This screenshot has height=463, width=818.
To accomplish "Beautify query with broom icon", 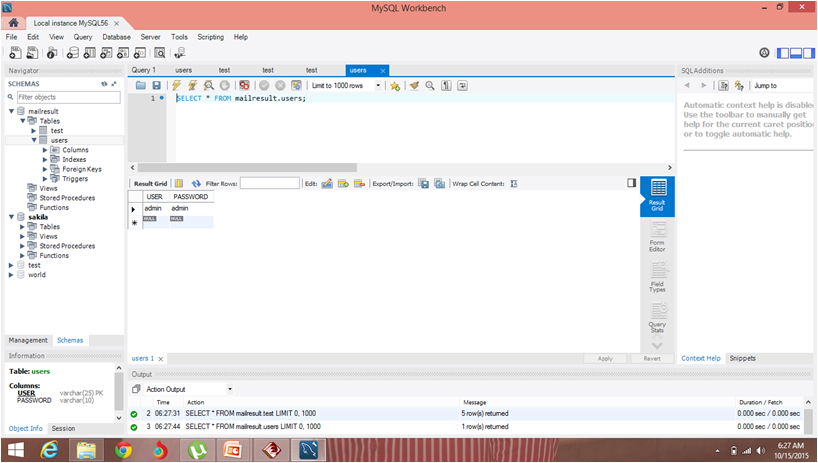I will pyautogui.click(x=414, y=86).
